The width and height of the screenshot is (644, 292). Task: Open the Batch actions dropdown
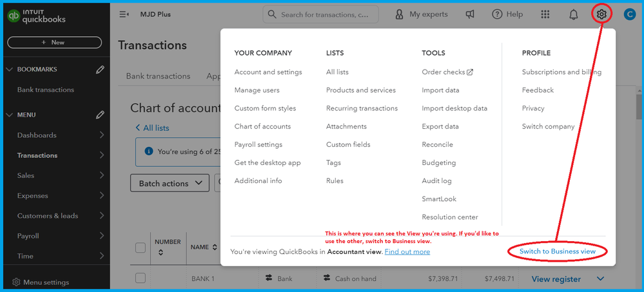(x=170, y=184)
